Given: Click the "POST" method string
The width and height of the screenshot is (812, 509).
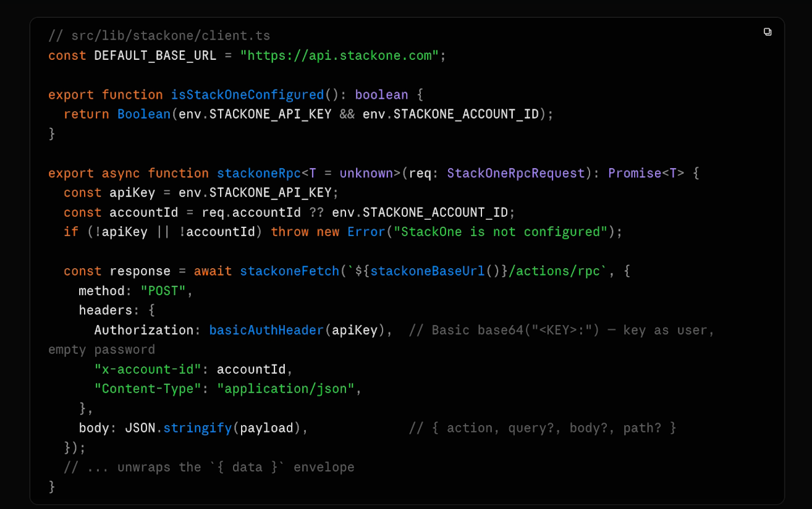Looking at the screenshot, I should [x=163, y=291].
